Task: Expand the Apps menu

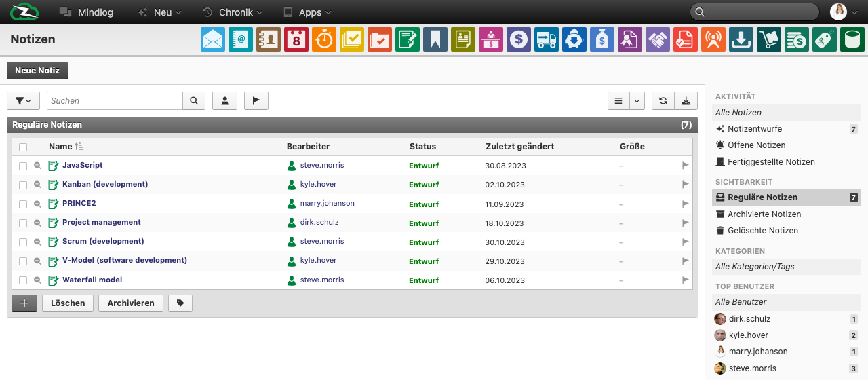Action: tap(307, 12)
